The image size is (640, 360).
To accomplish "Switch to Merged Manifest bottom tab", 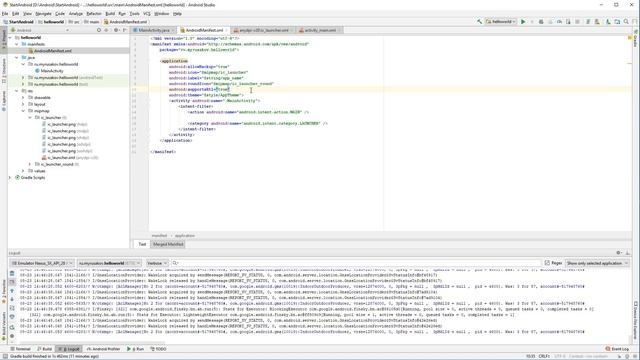I will pyautogui.click(x=168, y=244).
